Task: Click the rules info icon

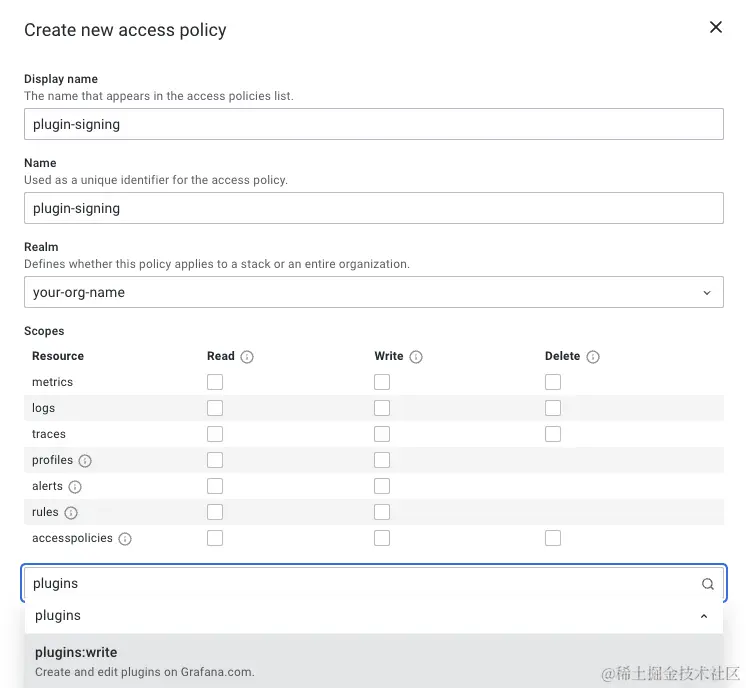Action: pyautogui.click(x=71, y=513)
